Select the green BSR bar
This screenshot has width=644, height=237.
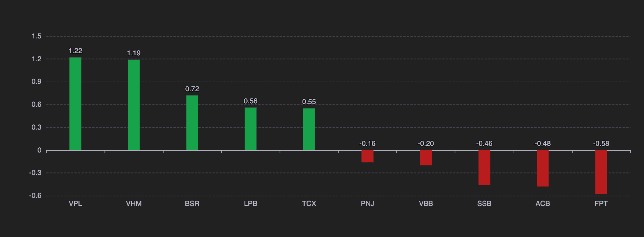tap(192, 123)
